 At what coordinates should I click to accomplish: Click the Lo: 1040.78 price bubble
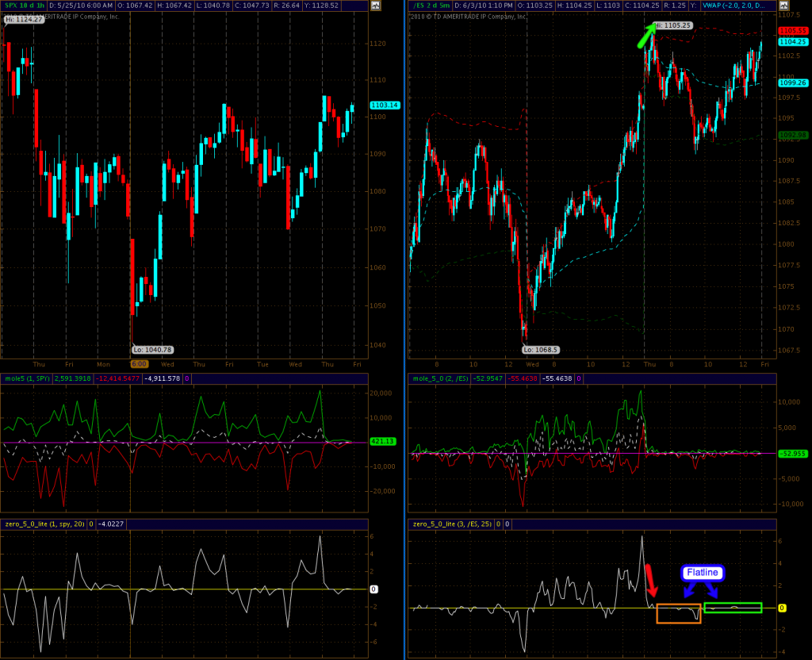coord(153,350)
